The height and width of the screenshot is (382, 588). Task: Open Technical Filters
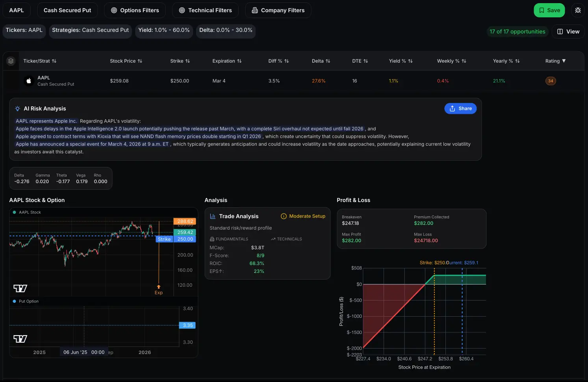(x=205, y=10)
